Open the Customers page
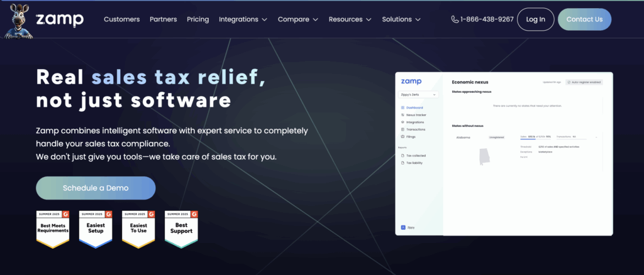This screenshot has width=644, height=275. 121,19
